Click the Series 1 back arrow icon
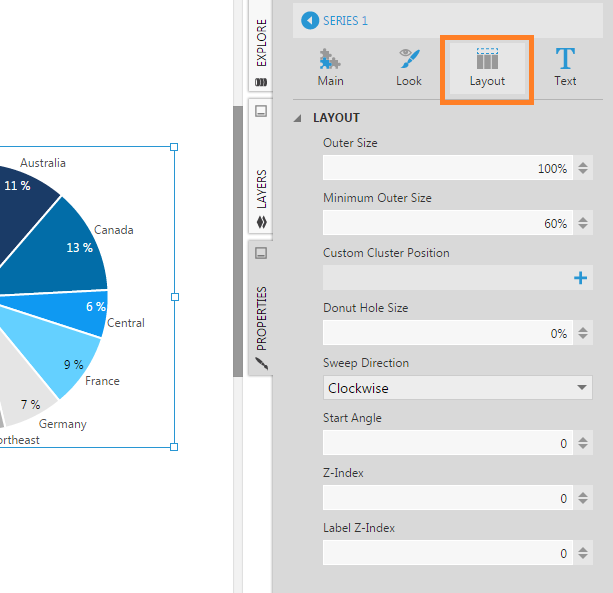613x593 pixels. click(x=309, y=20)
